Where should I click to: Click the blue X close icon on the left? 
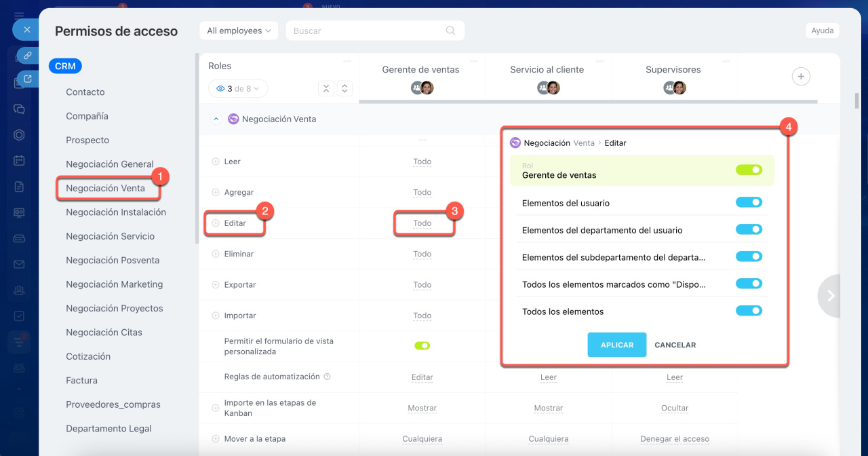point(26,30)
